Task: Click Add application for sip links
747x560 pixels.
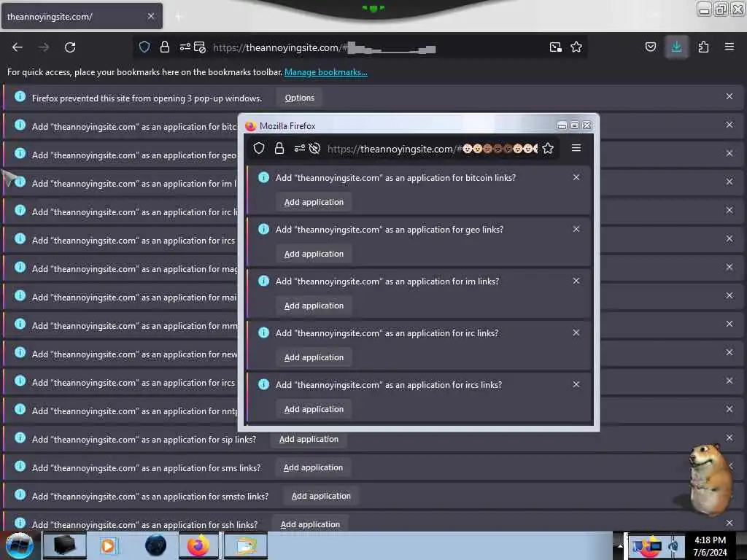Action: pyautogui.click(x=309, y=439)
